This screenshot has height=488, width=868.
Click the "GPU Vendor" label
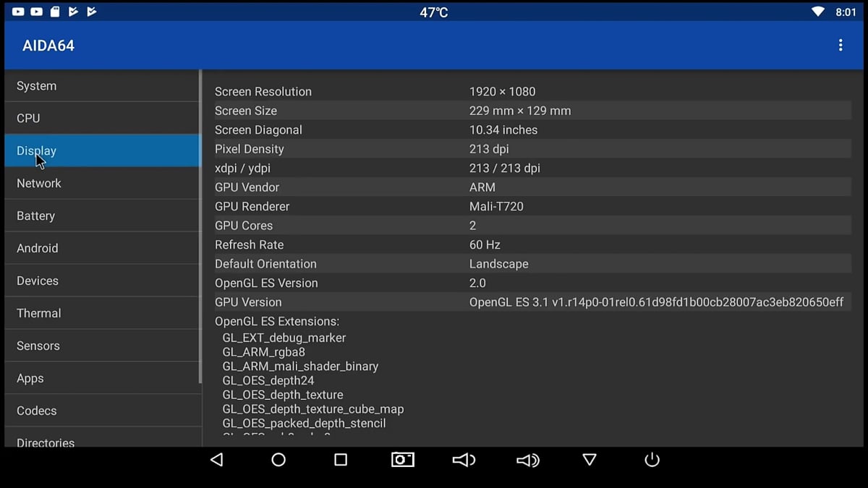click(x=246, y=187)
